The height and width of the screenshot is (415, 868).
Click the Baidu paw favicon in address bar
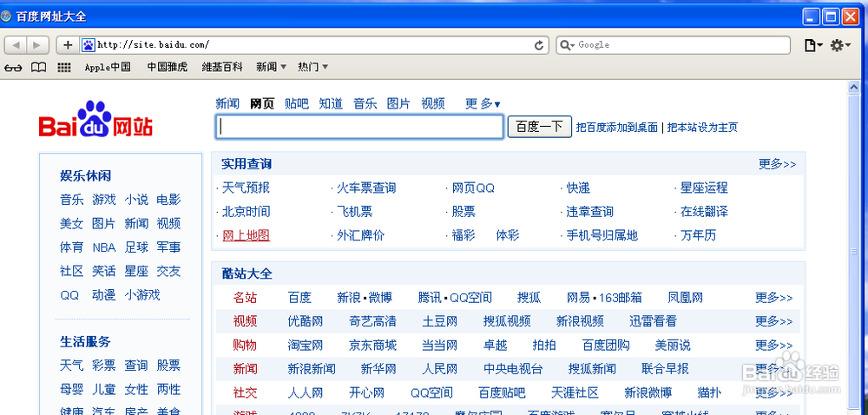pos(89,45)
